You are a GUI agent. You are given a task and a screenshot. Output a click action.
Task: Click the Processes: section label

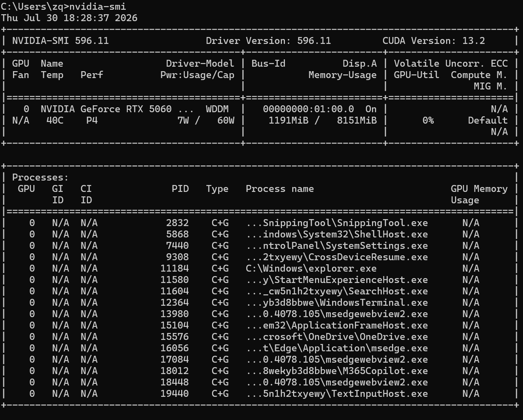coord(41,177)
